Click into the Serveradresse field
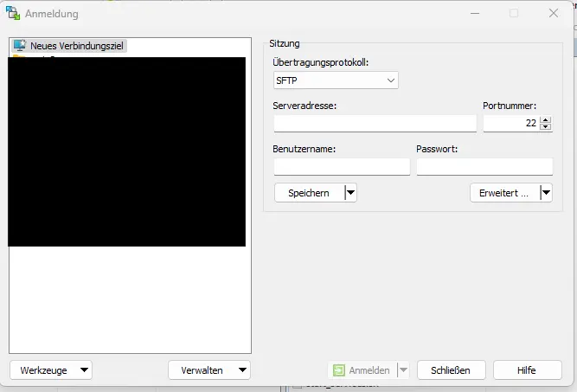Image resolution: width=577 pixels, height=392 pixels. coord(375,124)
